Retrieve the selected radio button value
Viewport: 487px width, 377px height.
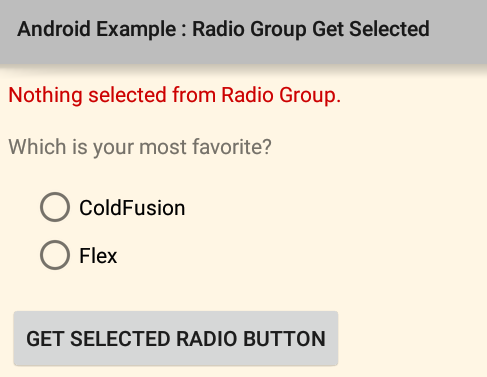tap(176, 338)
